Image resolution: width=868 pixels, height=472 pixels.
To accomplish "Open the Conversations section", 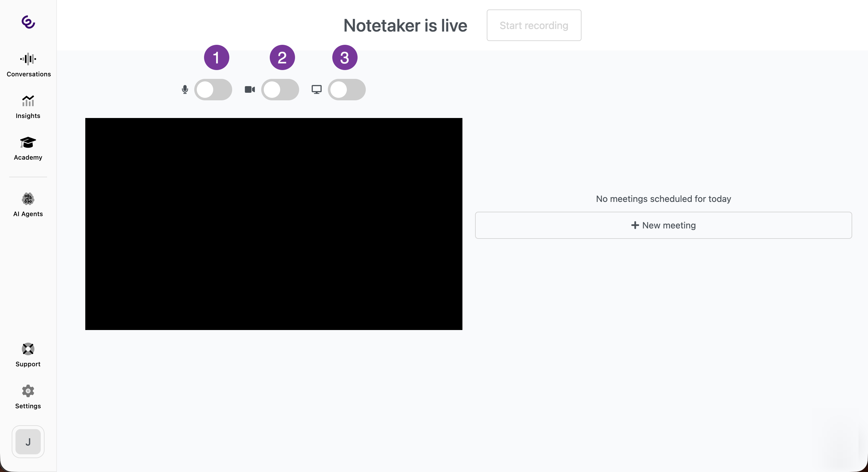I will [x=28, y=65].
